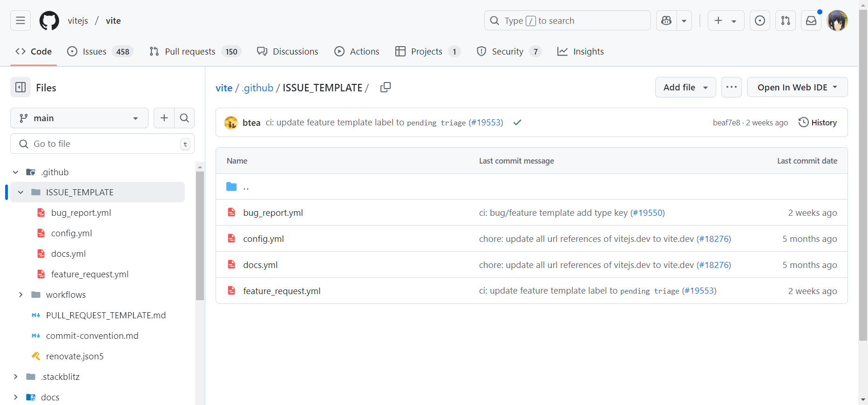868x405 pixels.
Task: Click page vertical scrollbar
Action: pyautogui.click(x=863, y=175)
